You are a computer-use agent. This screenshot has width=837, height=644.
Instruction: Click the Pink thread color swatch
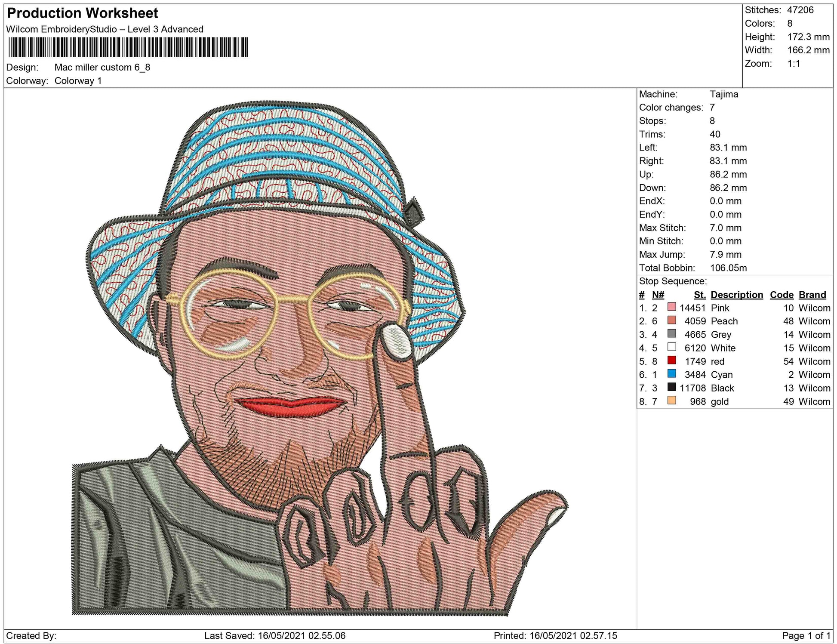click(x=671, y=307)
